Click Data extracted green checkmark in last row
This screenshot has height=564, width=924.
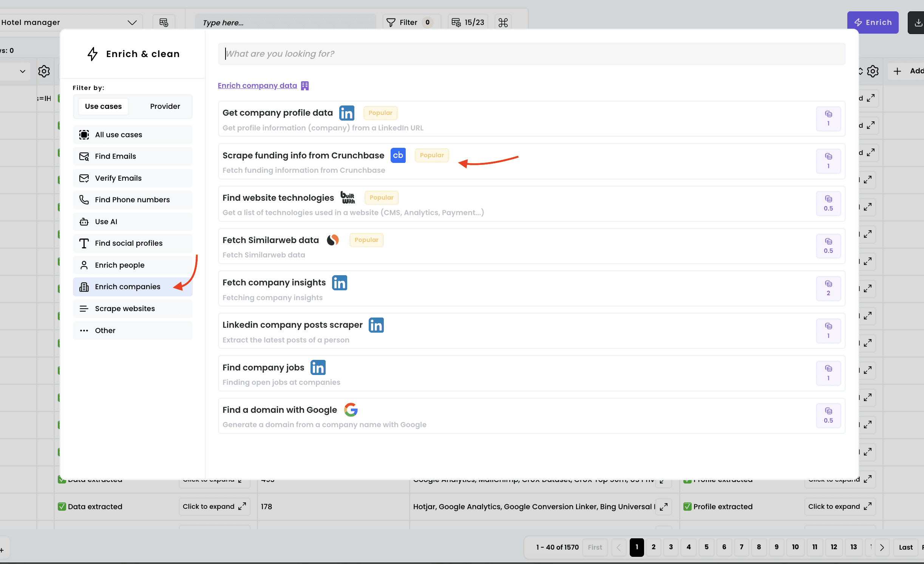click(62, 507)
